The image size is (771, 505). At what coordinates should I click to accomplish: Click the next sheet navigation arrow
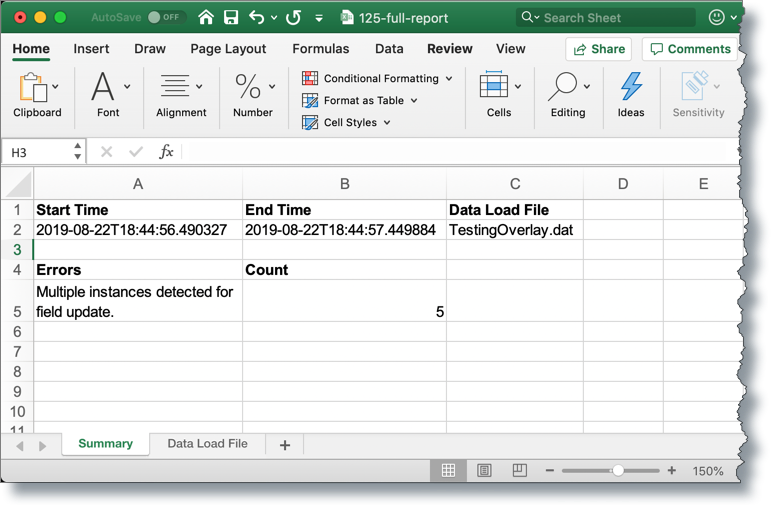pyautogui.click(x=42, y=446)
